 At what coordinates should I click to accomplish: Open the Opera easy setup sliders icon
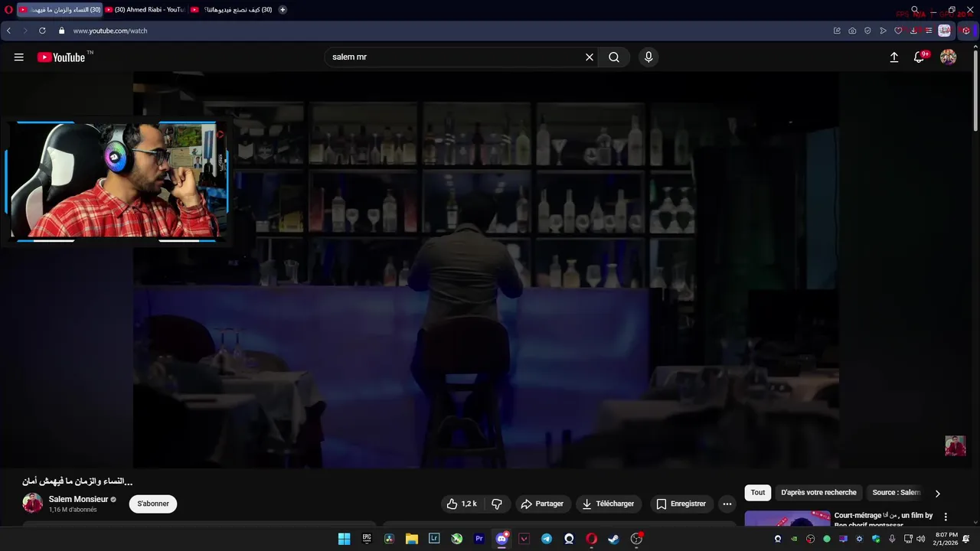tap(929, 31)
